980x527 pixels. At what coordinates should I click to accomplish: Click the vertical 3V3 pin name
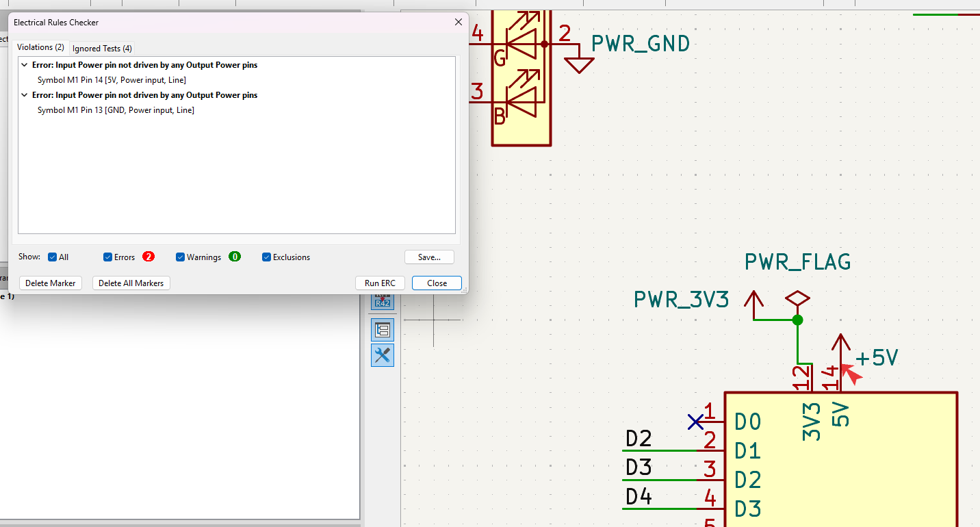pos(811,421)
